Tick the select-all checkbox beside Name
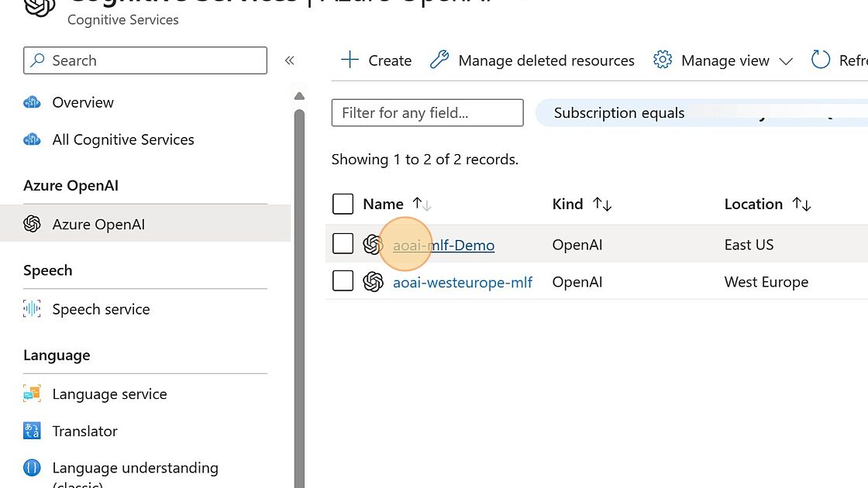This screenshot has height=488, width=868. pos(343,204)
